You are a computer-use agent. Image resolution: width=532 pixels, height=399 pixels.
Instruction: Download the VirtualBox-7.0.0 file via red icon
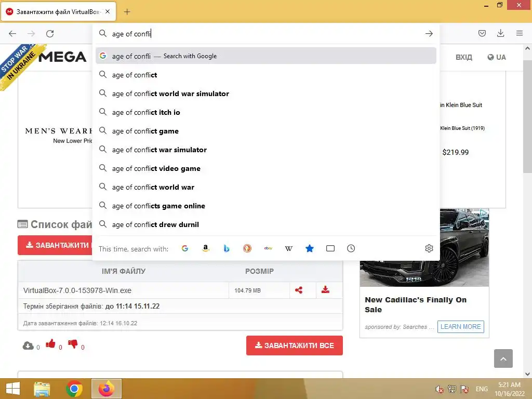pyautogui.click(x=325, y=290)
